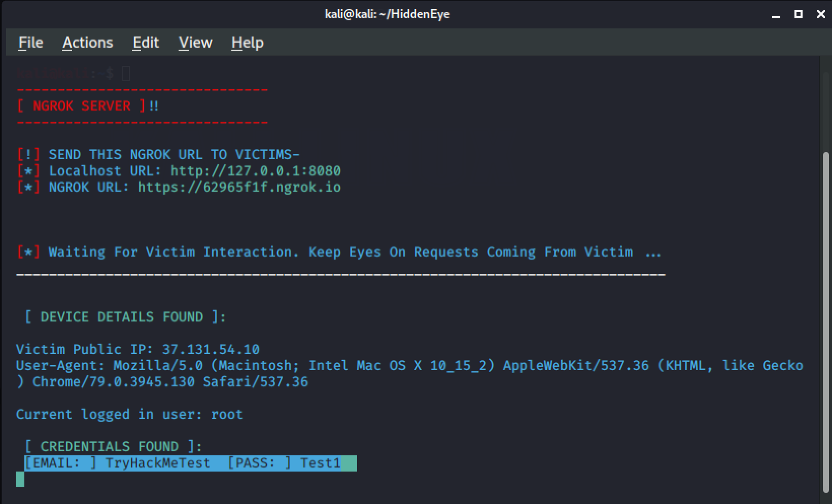
Task: Minimize the terminal window
Action: (x=776, y=15)
